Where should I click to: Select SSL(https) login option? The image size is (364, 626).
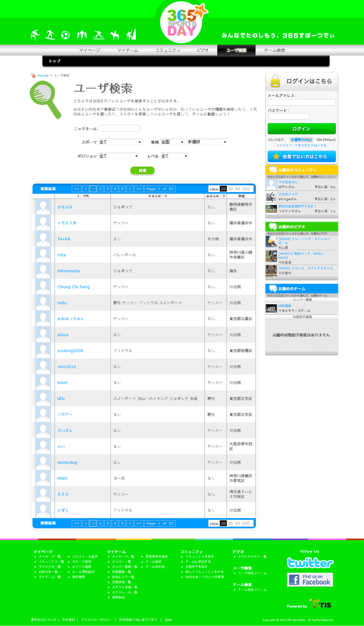(x=326, y=140)
